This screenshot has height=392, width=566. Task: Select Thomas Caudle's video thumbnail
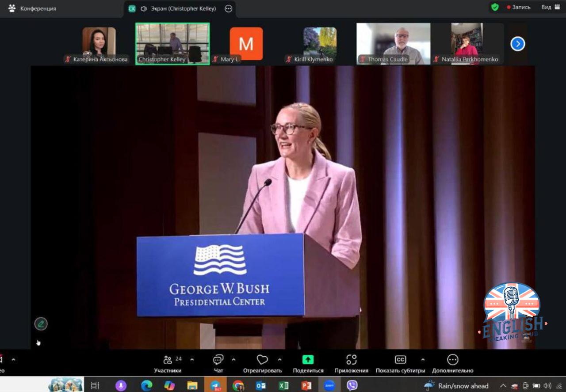point(393,43)
